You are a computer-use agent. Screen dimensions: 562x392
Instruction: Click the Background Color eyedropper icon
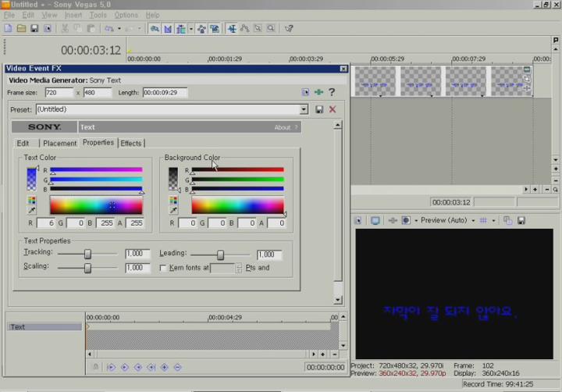click(173, 210)
